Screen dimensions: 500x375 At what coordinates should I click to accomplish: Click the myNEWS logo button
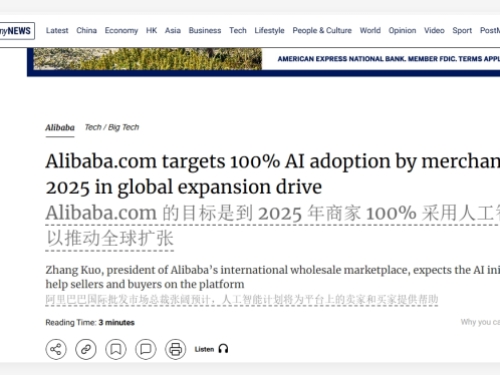[x=17, y=31]
